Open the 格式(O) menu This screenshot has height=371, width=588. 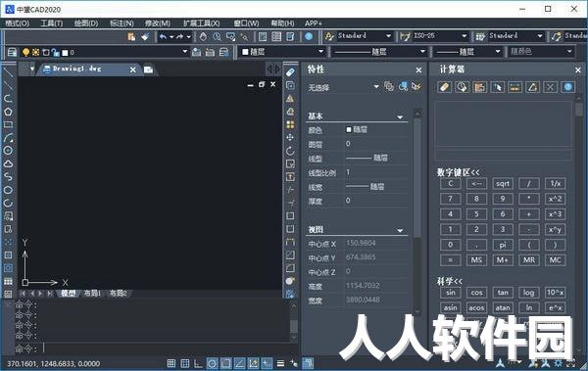(x=18, y=23)
